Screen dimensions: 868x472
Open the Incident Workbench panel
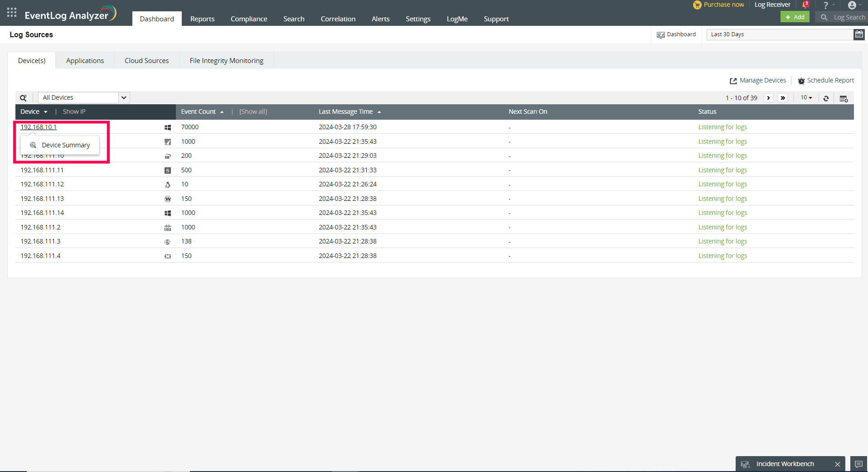(785, 464)
